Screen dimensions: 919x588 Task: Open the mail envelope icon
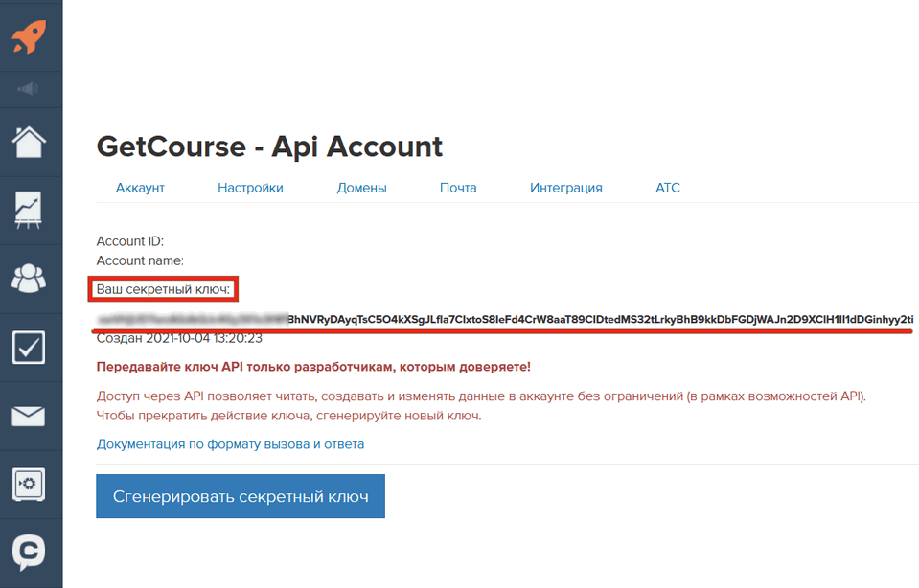click(31, 416)
